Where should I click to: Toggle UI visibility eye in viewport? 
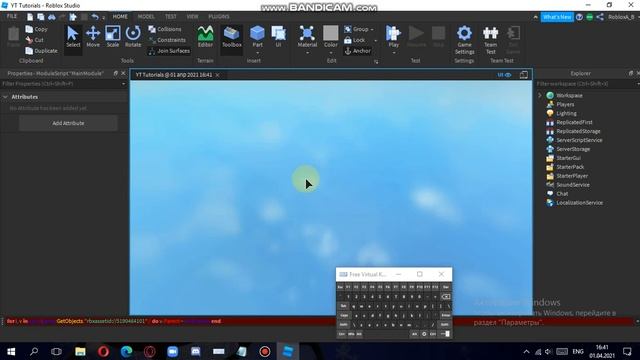pos(504,75)
